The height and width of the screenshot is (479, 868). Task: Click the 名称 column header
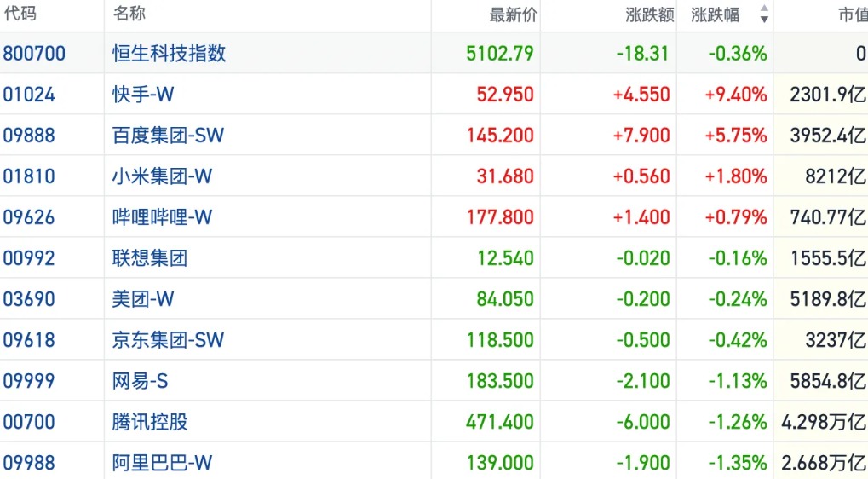click(129, 14)
